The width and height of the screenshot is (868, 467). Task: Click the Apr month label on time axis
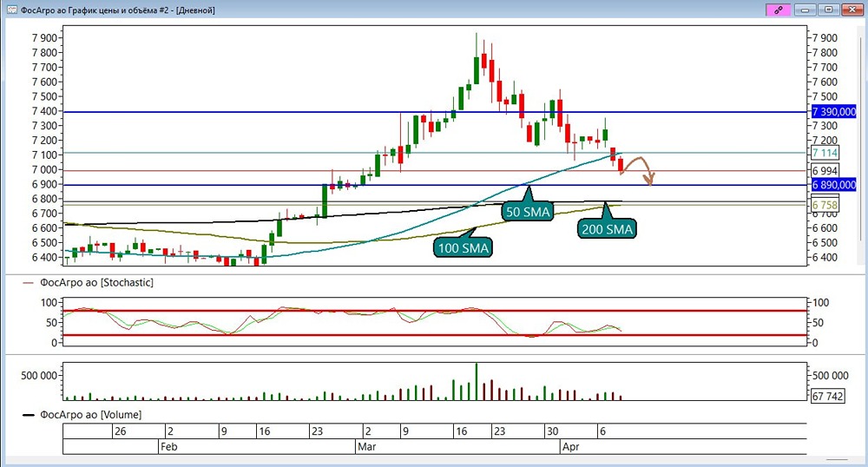click(x=570, y=446)
